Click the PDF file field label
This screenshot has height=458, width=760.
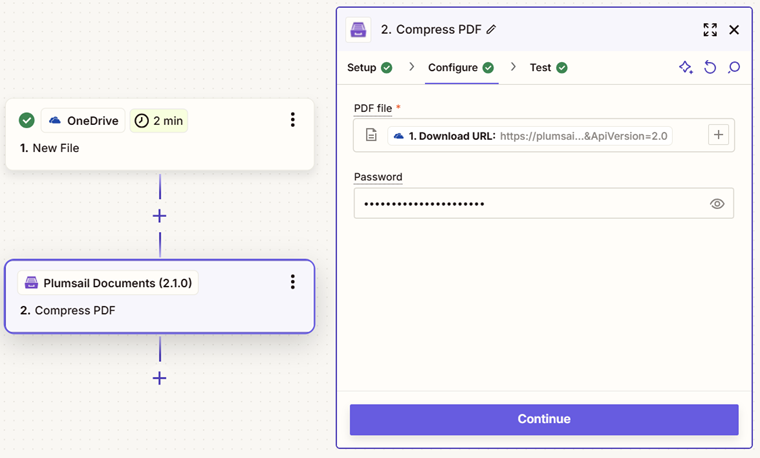click(x=373, y=109)
